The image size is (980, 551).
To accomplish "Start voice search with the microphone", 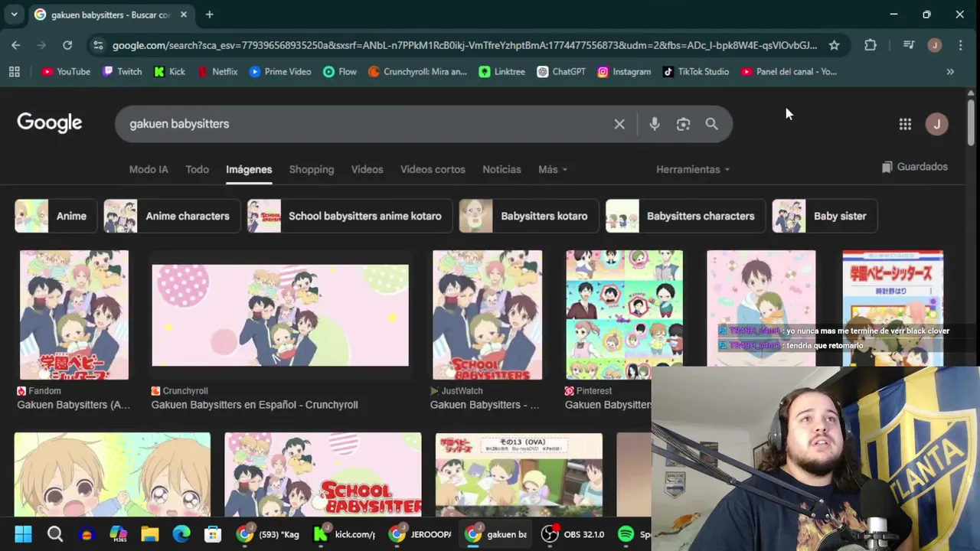I will pyautogui.click(x=655, y=124).
